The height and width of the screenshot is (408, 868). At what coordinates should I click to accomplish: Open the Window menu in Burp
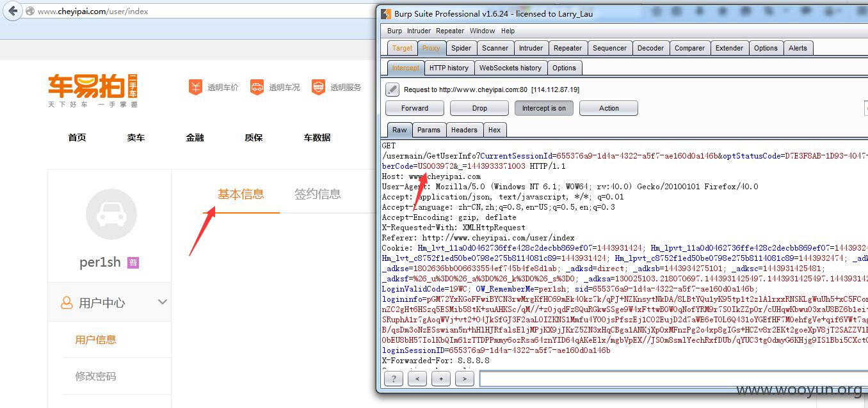tap(482, 31)
